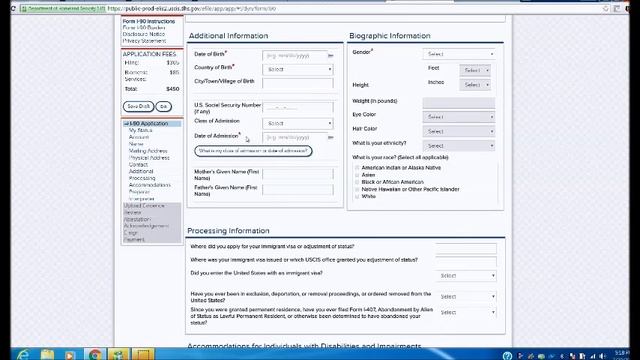Go to Account section in sidebar
Screen dimensions: 640x360
click(x=139, y=137)
